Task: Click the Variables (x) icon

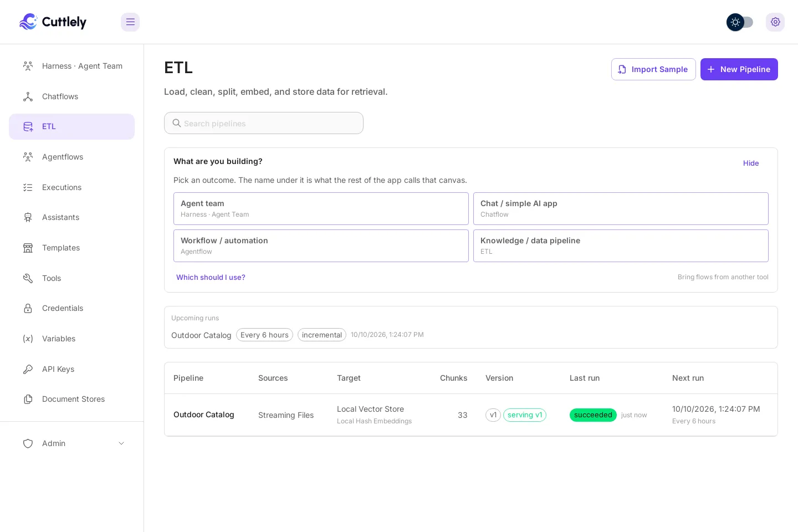Action: (28, 339)
